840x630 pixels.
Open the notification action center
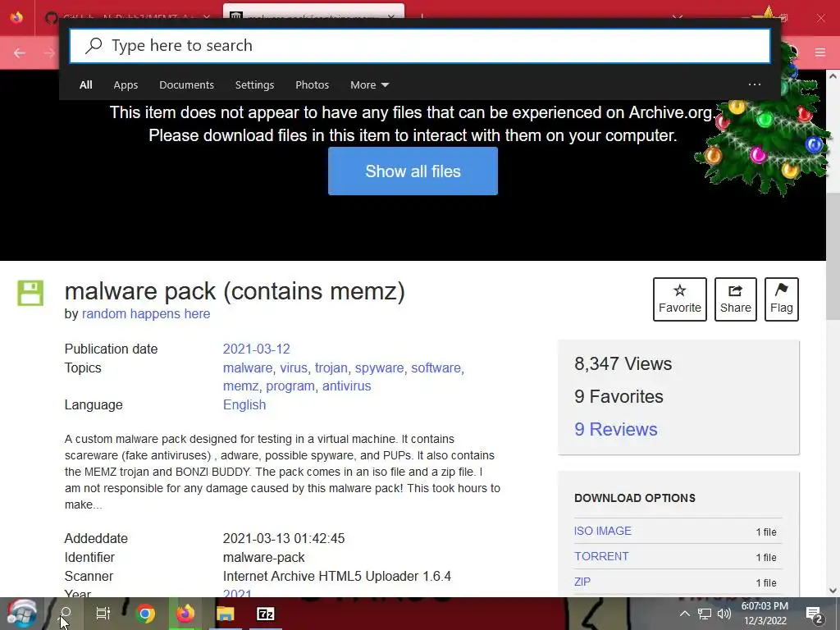tap(815, 615)
